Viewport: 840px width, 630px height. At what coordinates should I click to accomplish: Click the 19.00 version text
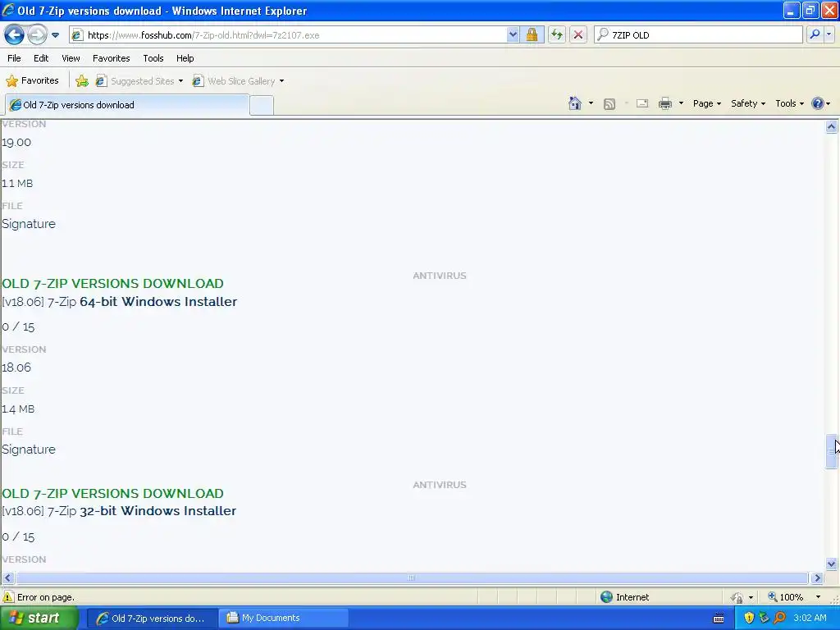coord(16,143)
